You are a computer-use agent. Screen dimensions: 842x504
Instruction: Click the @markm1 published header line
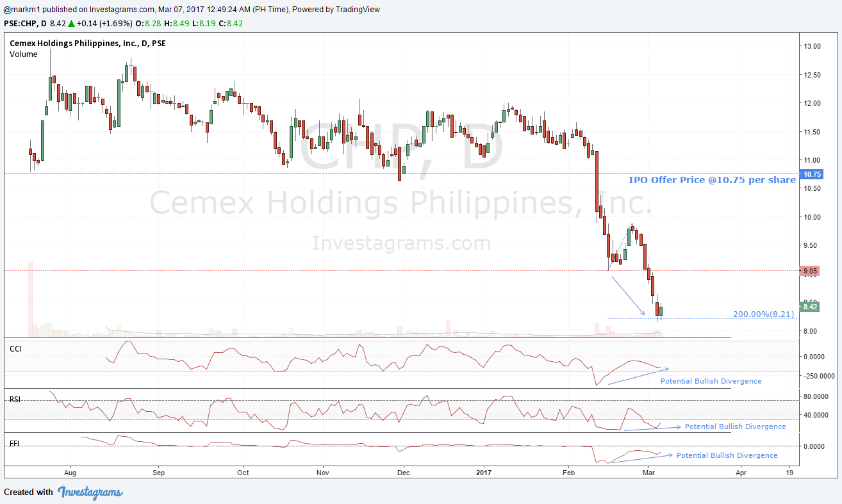(192, 9)
